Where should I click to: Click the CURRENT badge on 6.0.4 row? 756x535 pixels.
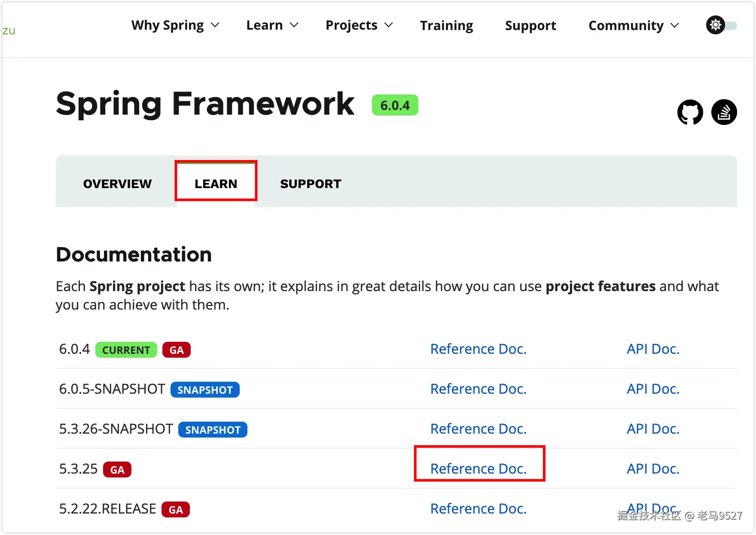(126, 350)
